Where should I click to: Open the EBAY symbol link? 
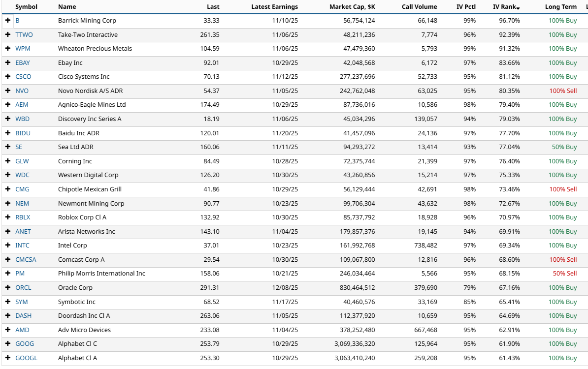pos(23,63)
